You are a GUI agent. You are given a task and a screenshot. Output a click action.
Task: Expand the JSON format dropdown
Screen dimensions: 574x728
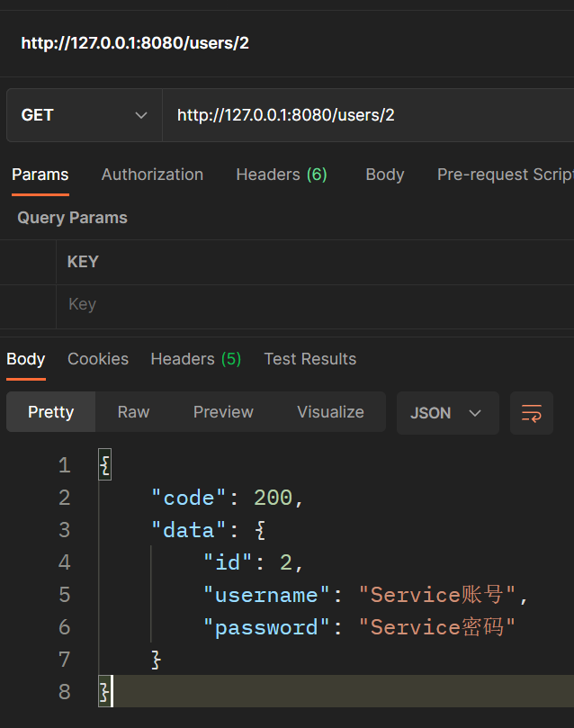(x=447, y=413)
